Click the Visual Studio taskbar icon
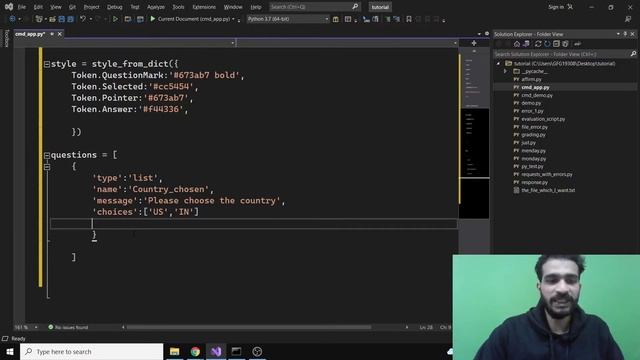The width and height of the screenshot is (640, 360). [216, 351]
